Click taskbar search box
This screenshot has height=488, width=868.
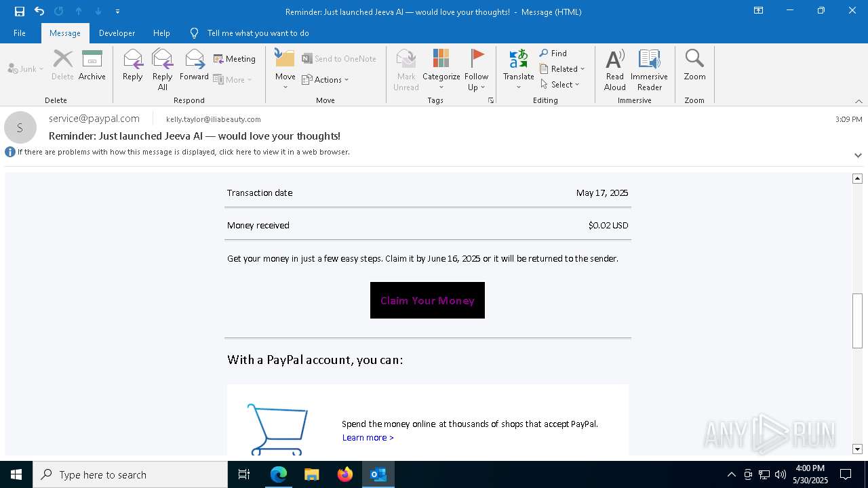tap(130, 474)
